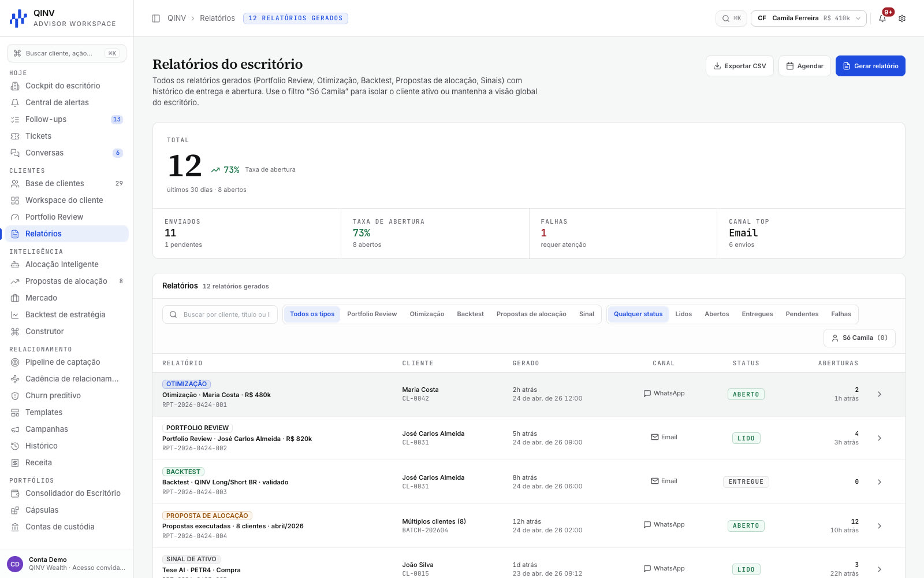Open Central de alertas bell icon
The height and width of the screenshot is (578, 924).
pos(15,103)
